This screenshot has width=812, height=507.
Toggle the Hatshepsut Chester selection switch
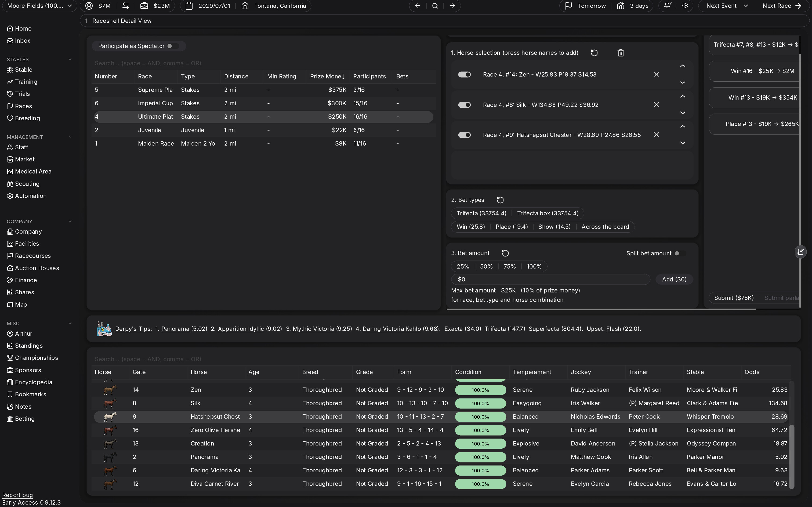coord(464,135)
